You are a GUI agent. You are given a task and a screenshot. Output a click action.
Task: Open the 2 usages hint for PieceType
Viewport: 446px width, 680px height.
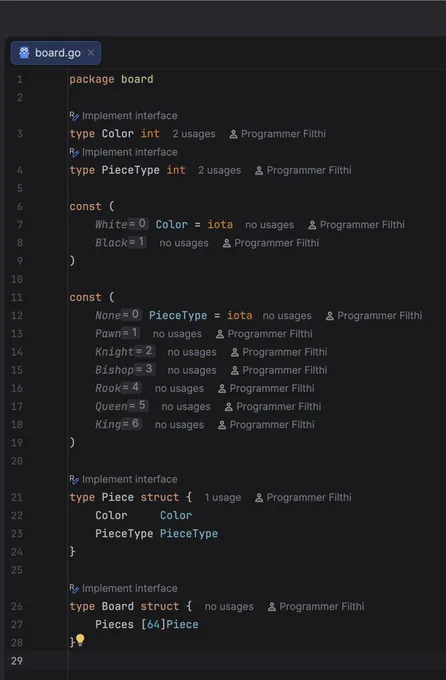click(220, 170)
